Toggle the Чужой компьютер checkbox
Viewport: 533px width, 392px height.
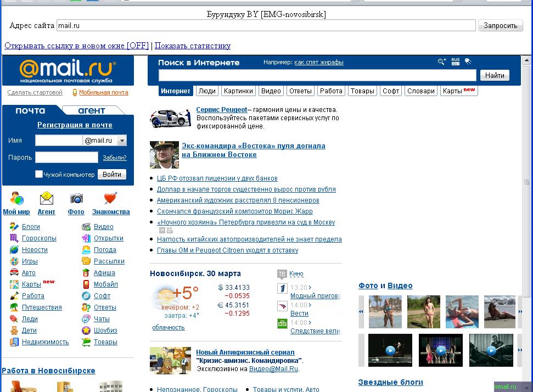pyautogui.click(x=39, y=174)
